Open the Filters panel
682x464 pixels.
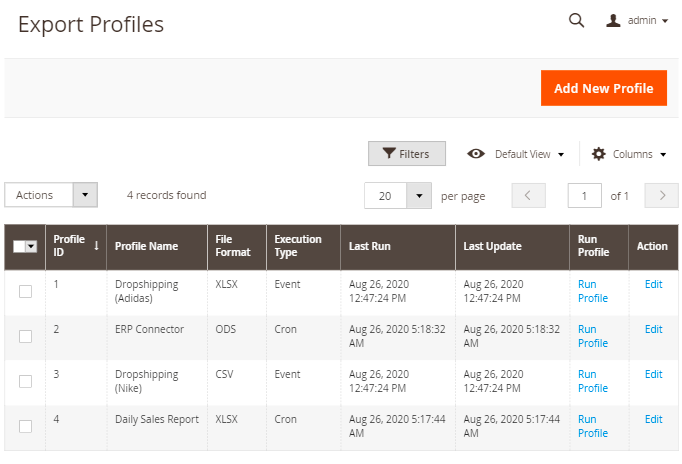tap(407, 154)
